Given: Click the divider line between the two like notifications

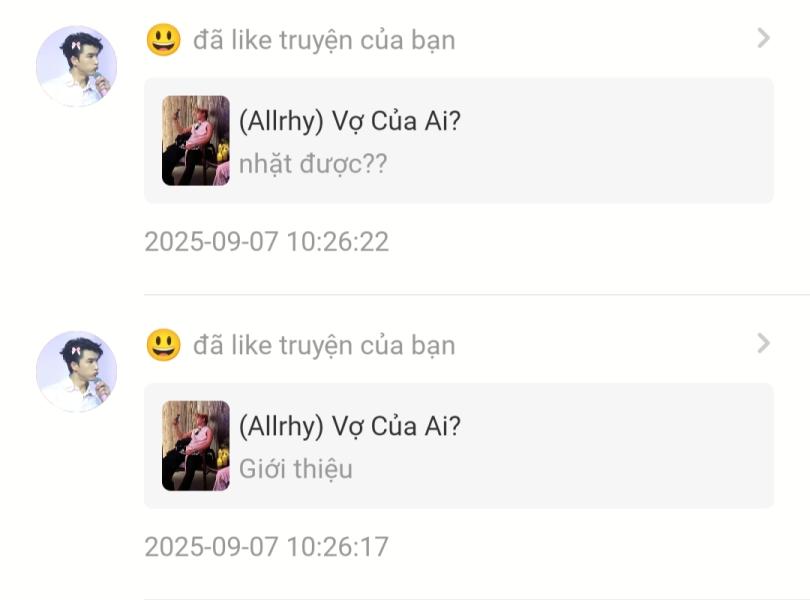Looking at the screenshot, I should pyautogui.click(x=477, y=295).
